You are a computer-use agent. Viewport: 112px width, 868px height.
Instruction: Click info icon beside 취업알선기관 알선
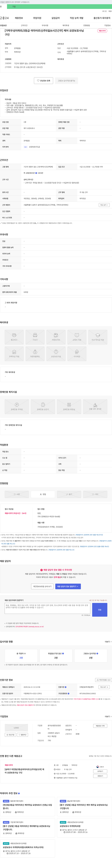pyautogui.click(x=63, y=653)
